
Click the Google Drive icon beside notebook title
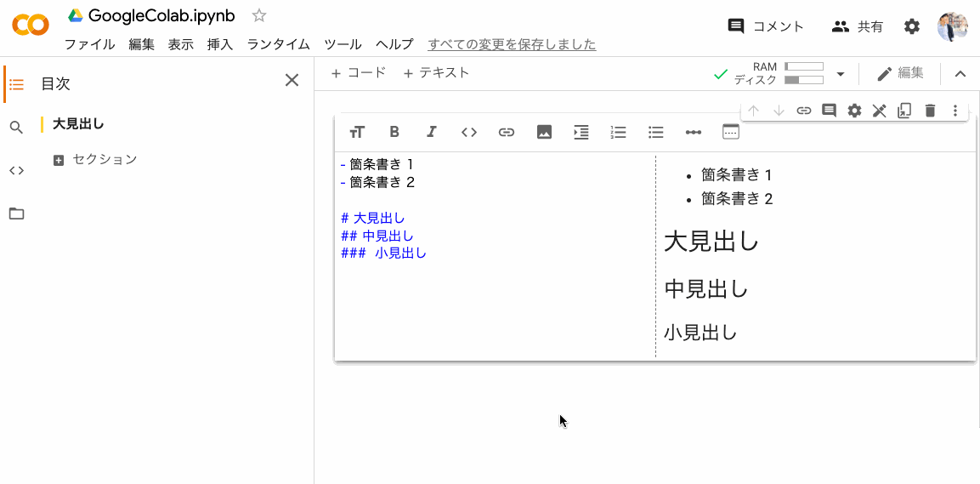click(x=76, y=15)
